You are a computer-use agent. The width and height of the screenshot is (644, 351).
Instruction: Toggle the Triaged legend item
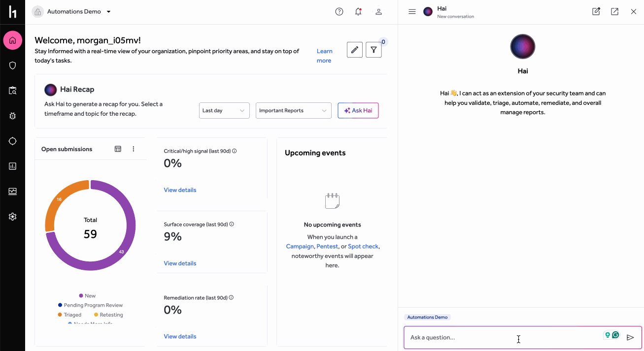pyautogui.click(x=69, y=315)
